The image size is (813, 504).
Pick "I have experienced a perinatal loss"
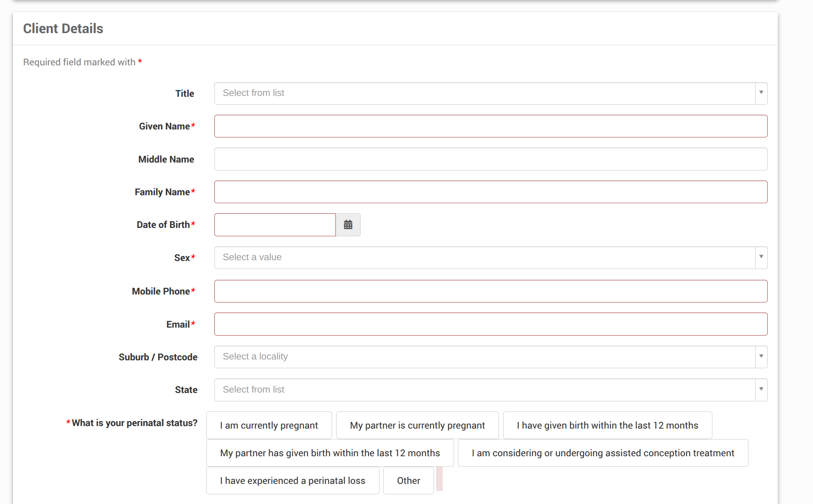click(x=292, y=481)
